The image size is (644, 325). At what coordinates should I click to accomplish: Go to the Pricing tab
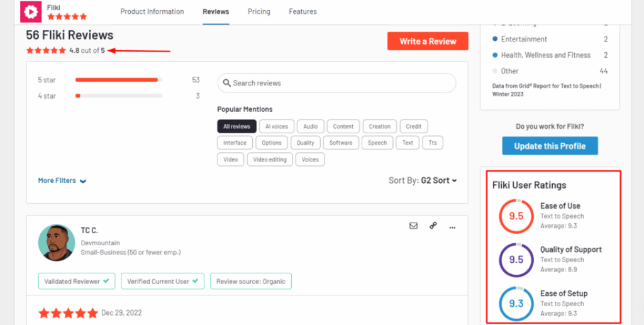tap(258, 11)
